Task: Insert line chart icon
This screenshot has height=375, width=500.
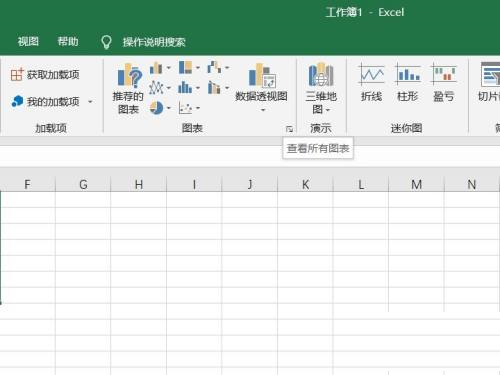Action: [x=156, y=88]
